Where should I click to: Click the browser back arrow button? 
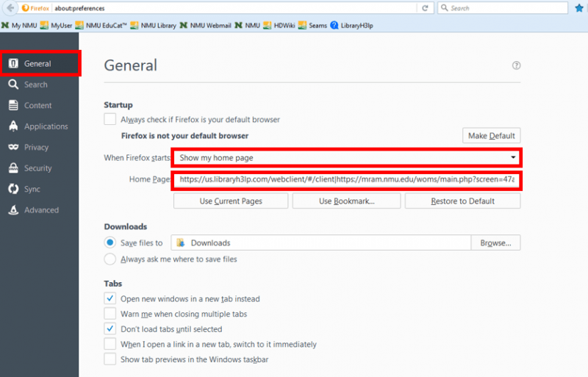(x=10, y=8)
